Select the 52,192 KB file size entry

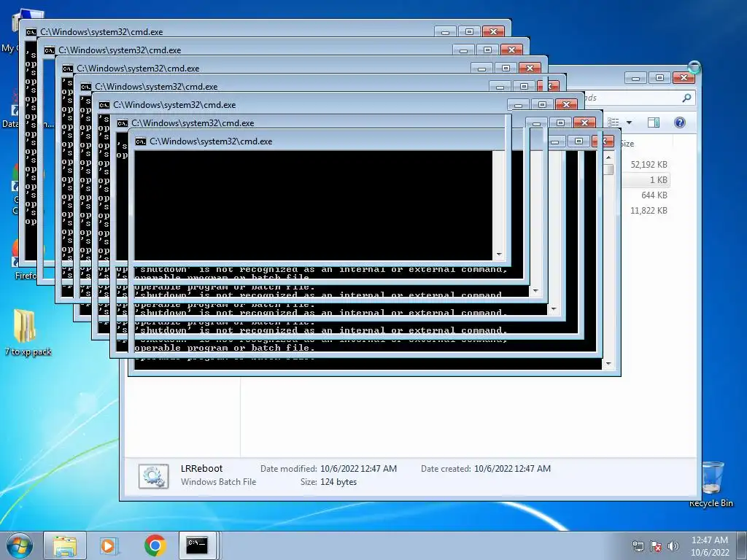coord(649,165)
